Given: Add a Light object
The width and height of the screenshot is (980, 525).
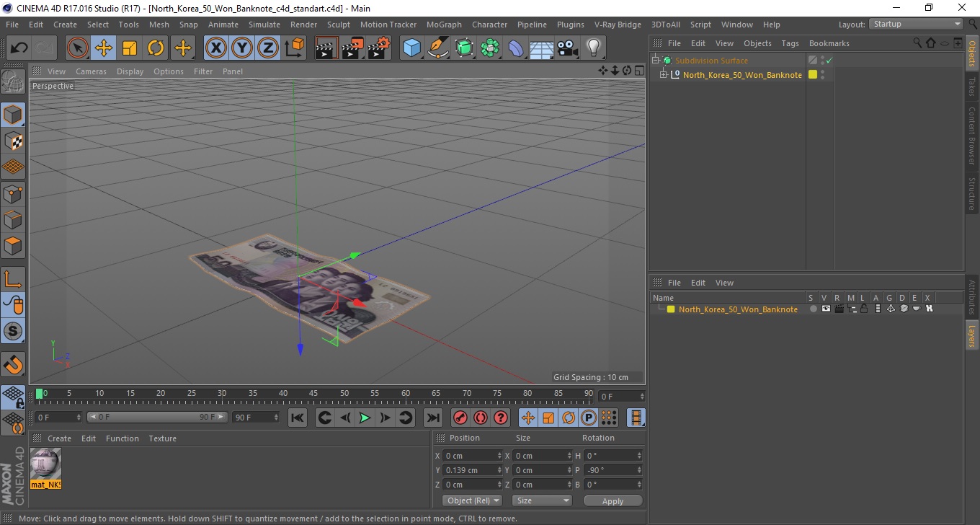Looking at the screenshot, I should pyautogui.click(x=593, y=48).
